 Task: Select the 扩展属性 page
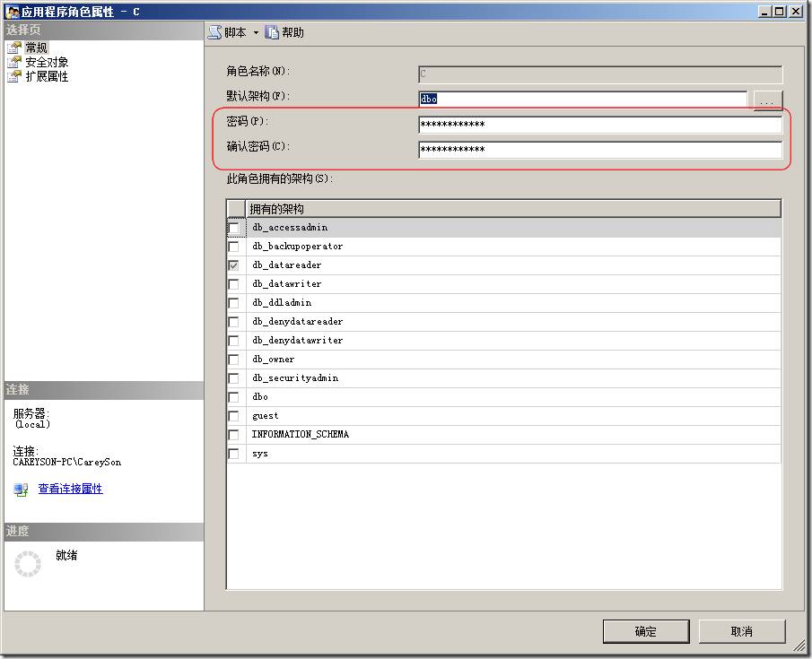pyautogui.click(x=48, y=76)
